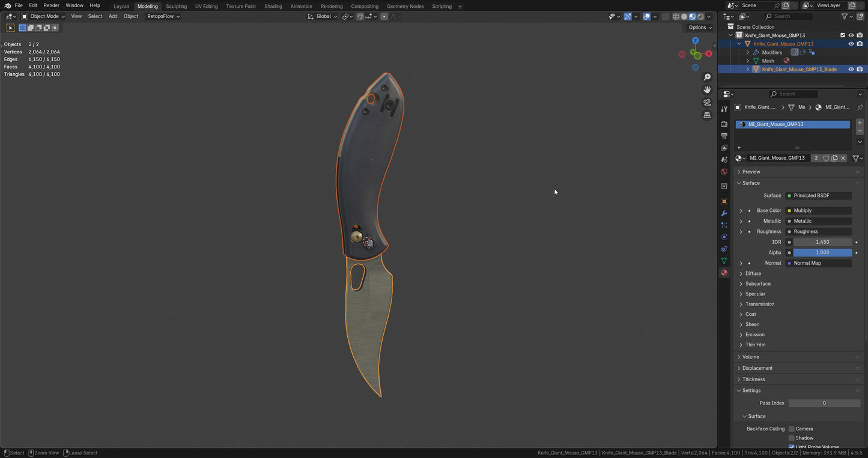Disable Knife_Giant_Mouse_GMP13_Blade render camera toggle
This screenshot has height=458, width=868.
click(860, 69)
